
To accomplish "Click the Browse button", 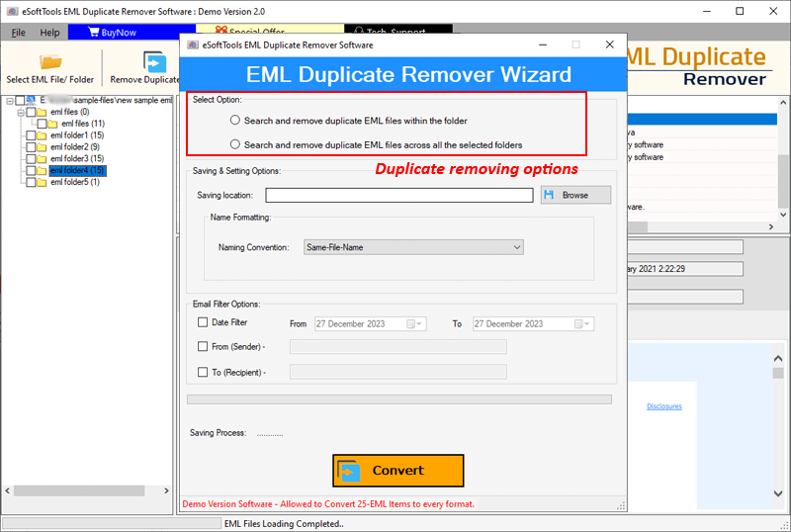I will [575, 195].
